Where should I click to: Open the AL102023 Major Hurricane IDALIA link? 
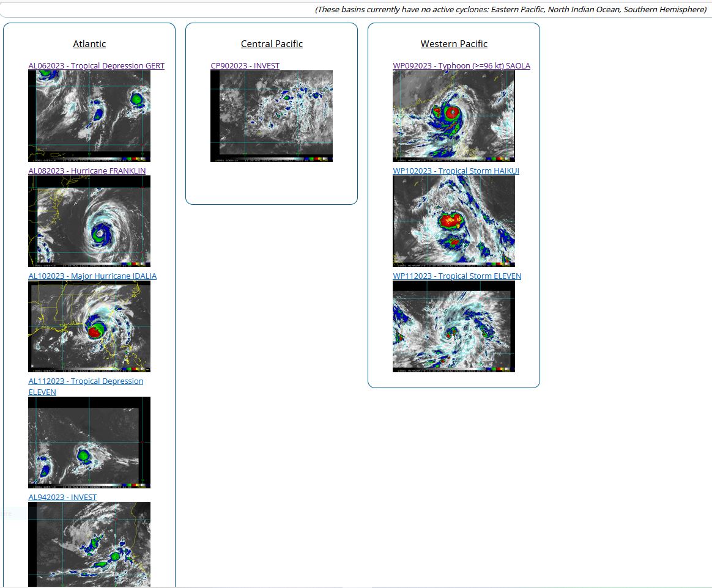(92, 276)
